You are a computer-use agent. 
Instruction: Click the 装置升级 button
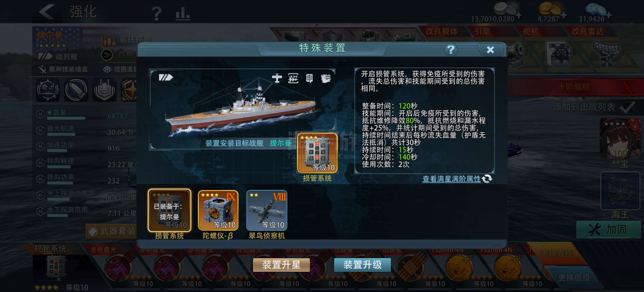coord(363,265)
